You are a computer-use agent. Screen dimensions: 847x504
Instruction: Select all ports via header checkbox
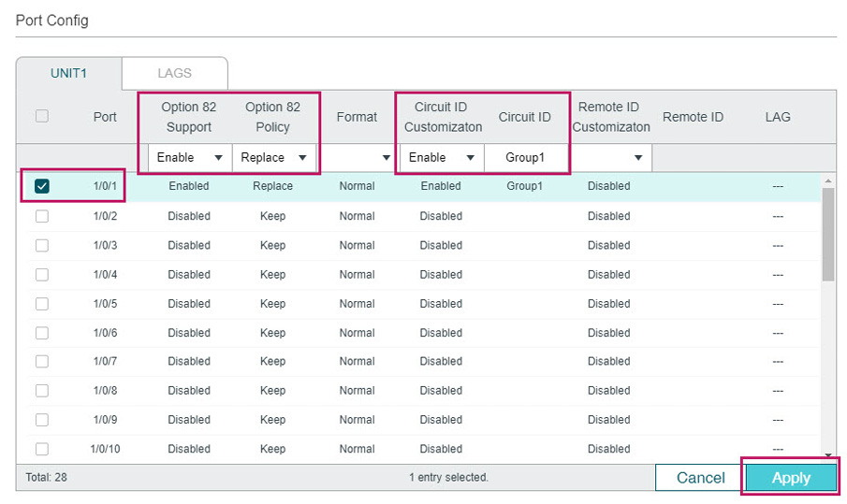(x=42, y=117)
